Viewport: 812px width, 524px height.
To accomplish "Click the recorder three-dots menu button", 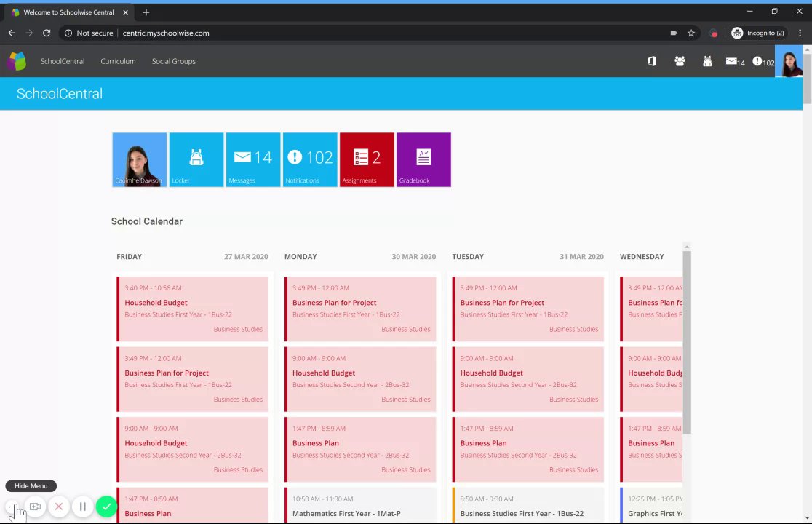I will [x=12, y=507].
